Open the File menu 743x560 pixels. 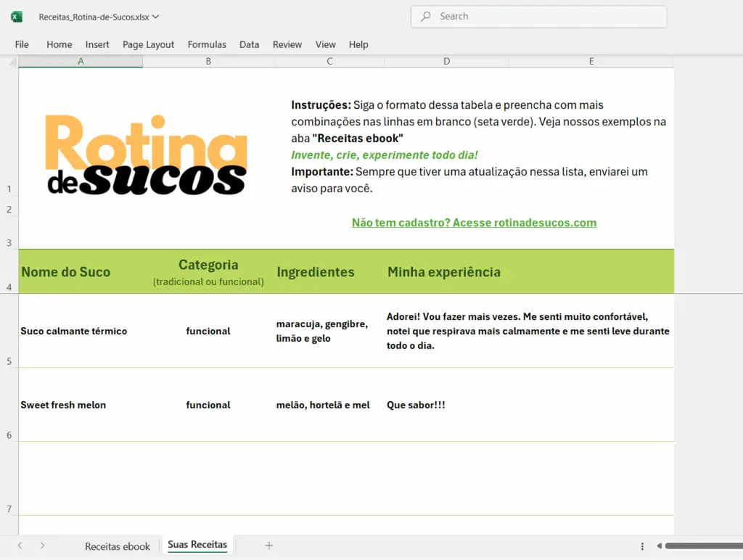pyautogui.click(x=22, y=44)
